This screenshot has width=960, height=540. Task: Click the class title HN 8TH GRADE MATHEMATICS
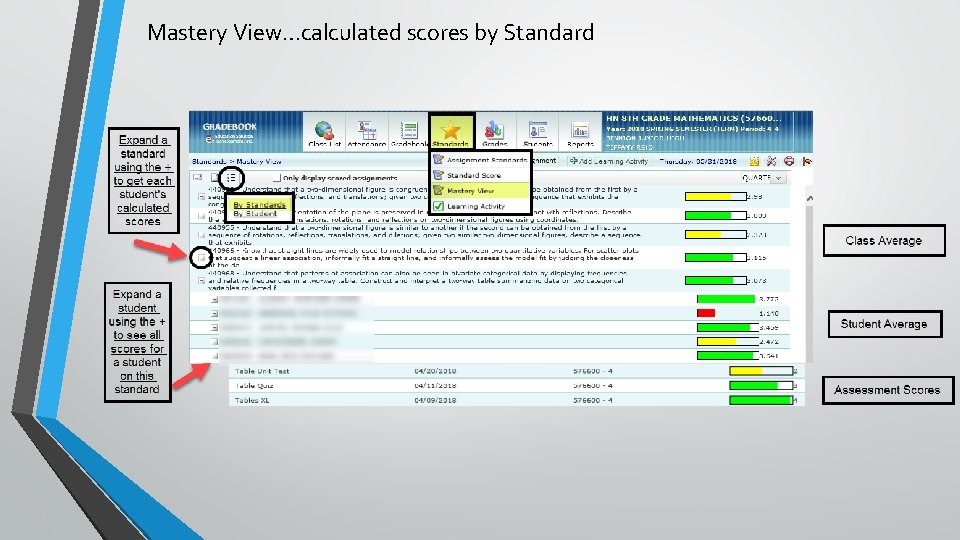pyautogui.click(x=693, y=118)
